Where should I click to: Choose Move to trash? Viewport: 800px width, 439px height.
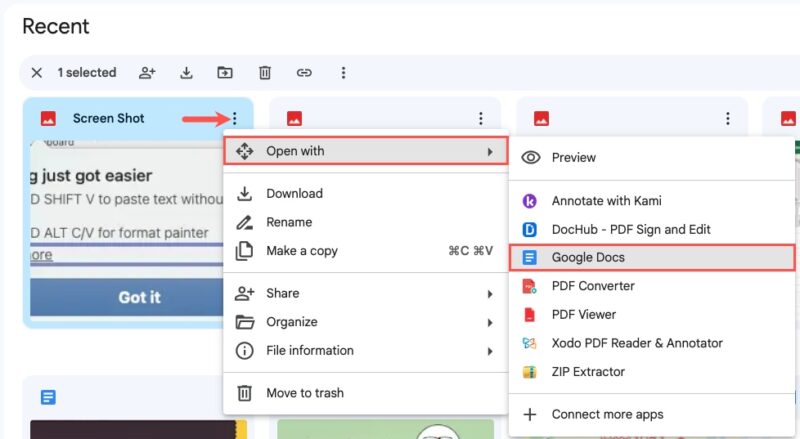point(366,393)
